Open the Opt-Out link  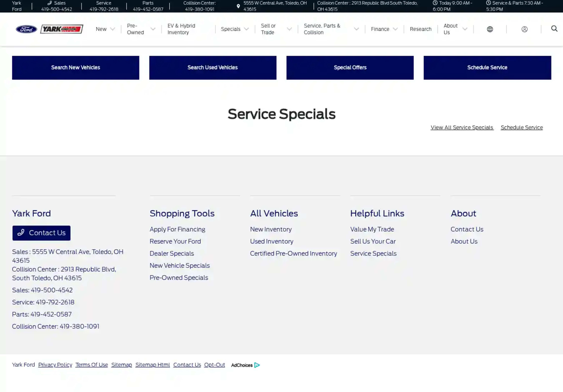coord(214,365)
